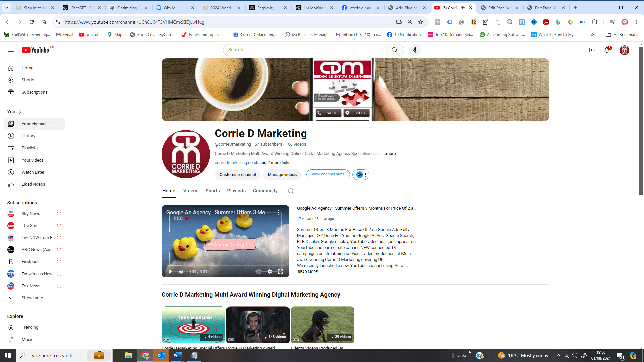Screen dimensions: 644x362
Task: Search within channel using tab magnifier
Action: [x=291, y=191]
